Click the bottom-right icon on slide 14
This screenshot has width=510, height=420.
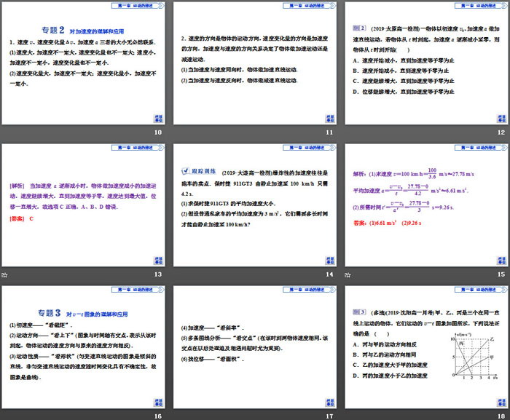(x=329, y=260)
